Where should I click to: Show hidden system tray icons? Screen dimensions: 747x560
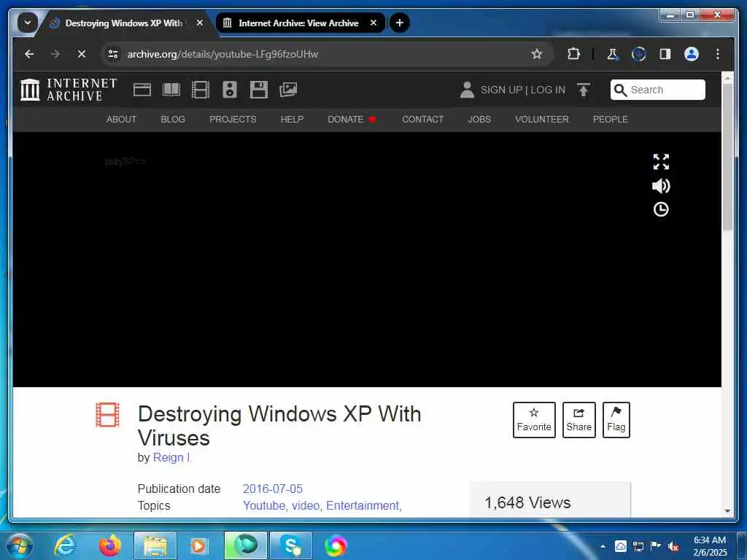(x=603, y=546)
